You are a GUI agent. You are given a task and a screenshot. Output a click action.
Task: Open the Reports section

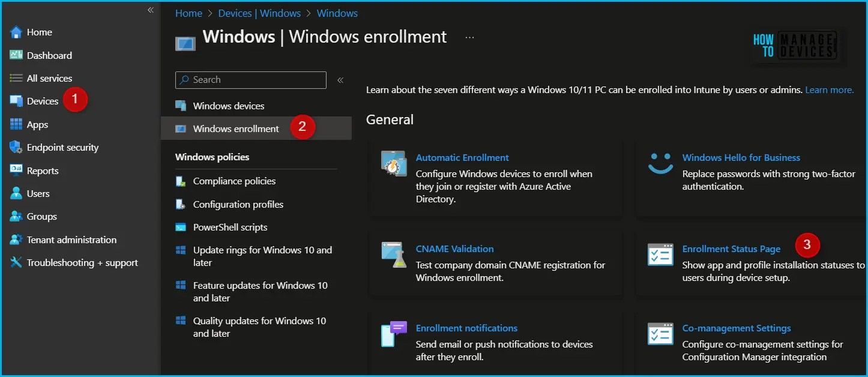point(43,170)
